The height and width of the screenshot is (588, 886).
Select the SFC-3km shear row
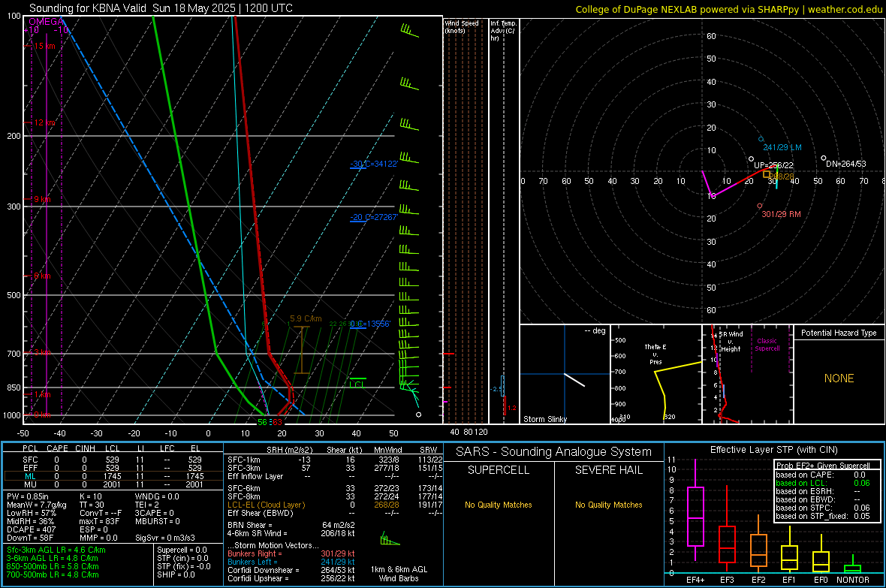335,468
